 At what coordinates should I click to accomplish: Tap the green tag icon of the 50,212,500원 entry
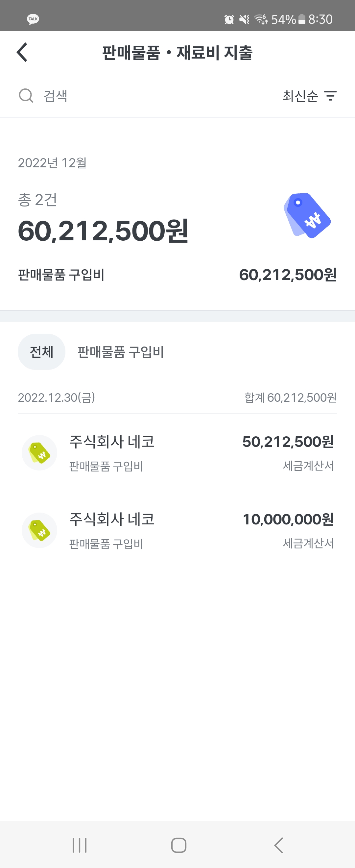39,452
